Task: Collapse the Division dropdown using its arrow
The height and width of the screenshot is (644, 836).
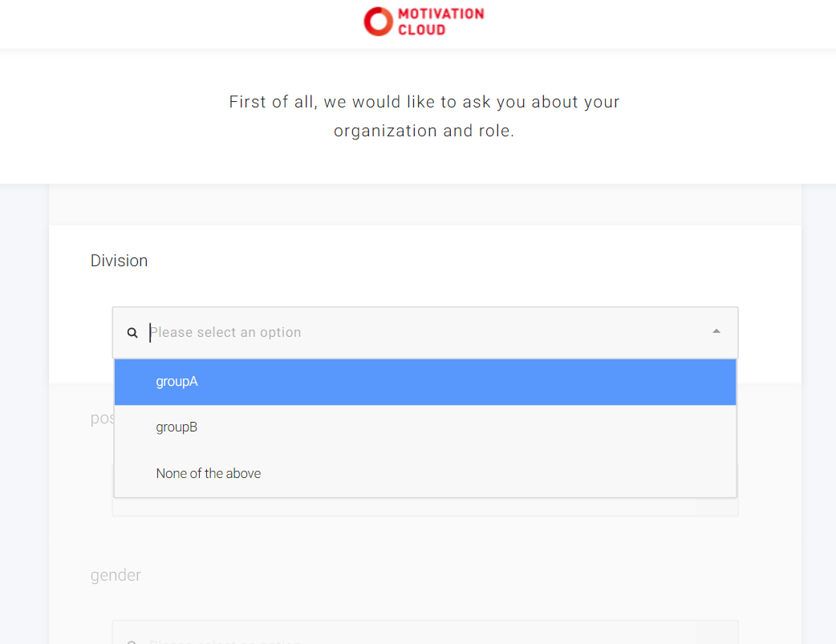Action: click(x=716, y=332)
